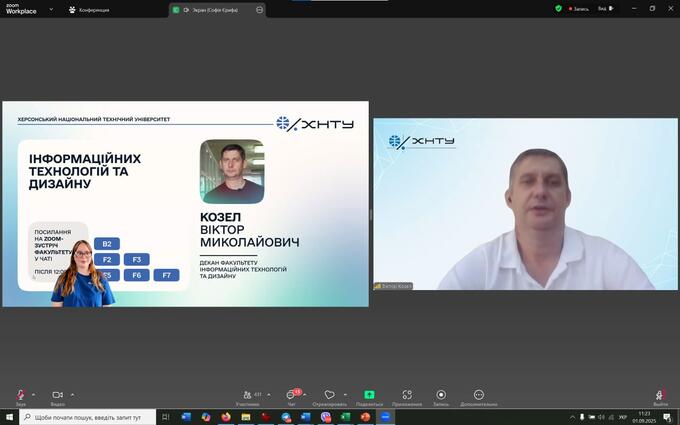Click the Windows taskbar search field
Viewport: 680px width, 425px height.
tap(88, 416)
